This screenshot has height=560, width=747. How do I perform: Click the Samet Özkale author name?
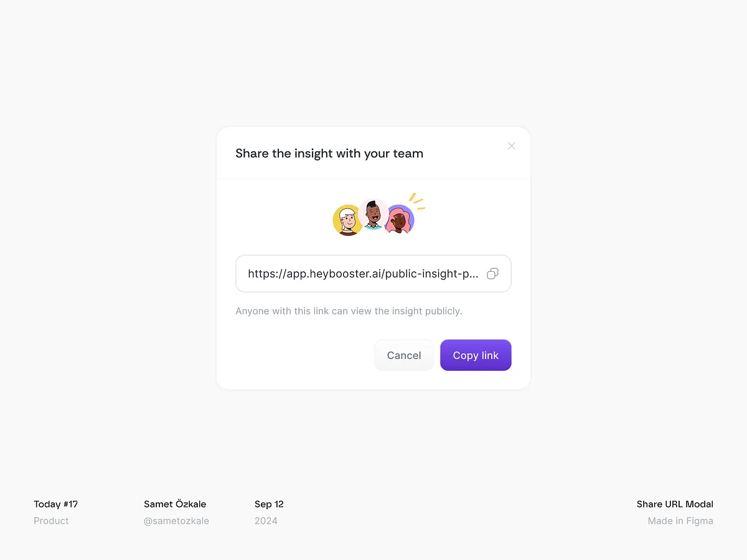click(x=175, y=504)
